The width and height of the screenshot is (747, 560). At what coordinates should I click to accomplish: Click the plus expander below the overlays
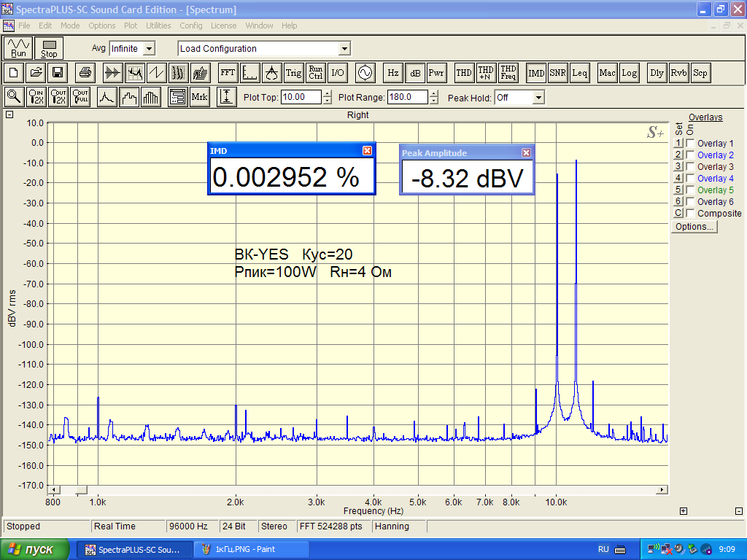coord(683,511)
